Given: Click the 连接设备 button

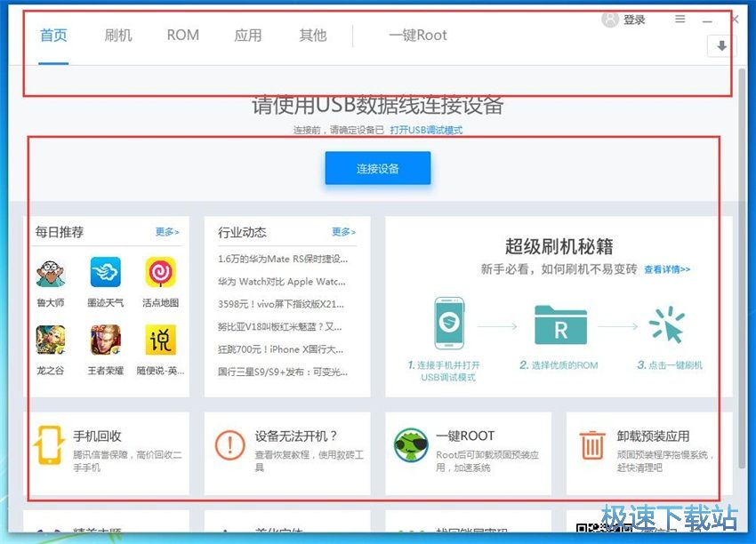Looking at the screenshot, I should click(377, 168).
